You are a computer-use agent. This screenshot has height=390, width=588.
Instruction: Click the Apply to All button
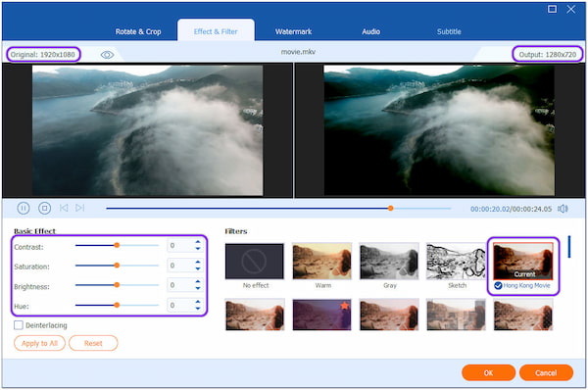coord(39,343)
